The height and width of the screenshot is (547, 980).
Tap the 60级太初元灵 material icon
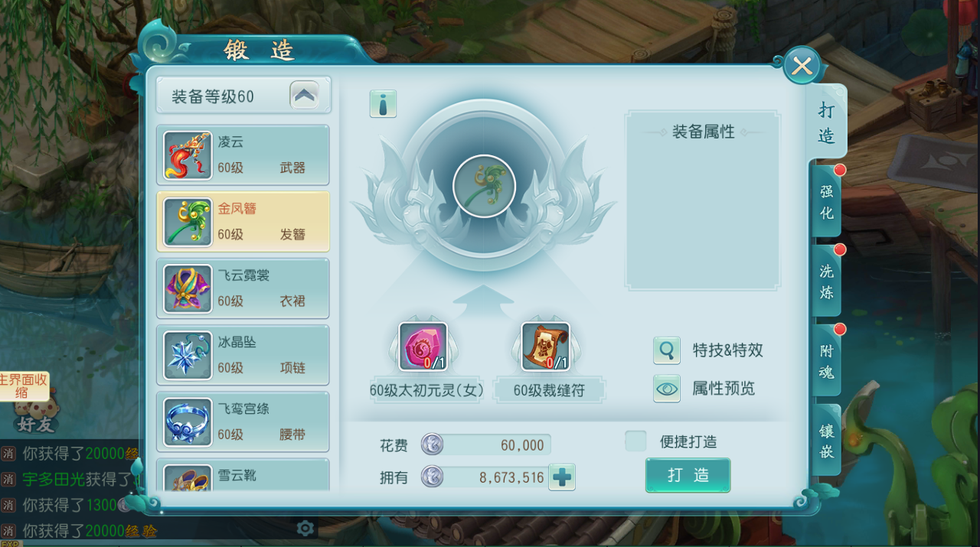coord(423,347)
